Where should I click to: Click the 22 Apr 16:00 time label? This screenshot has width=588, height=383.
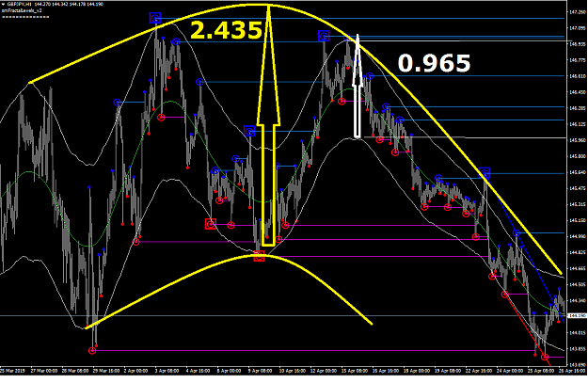pos(479,371)
